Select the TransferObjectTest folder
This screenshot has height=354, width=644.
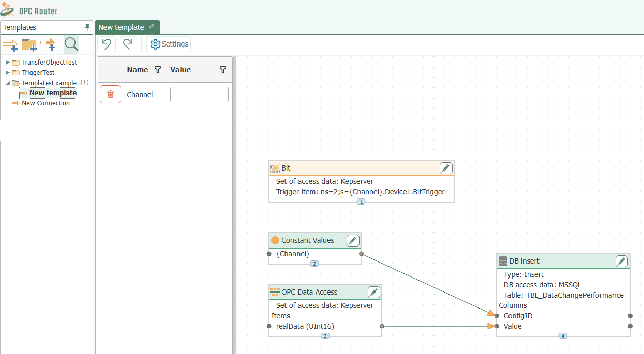click(x=49, y=63)
